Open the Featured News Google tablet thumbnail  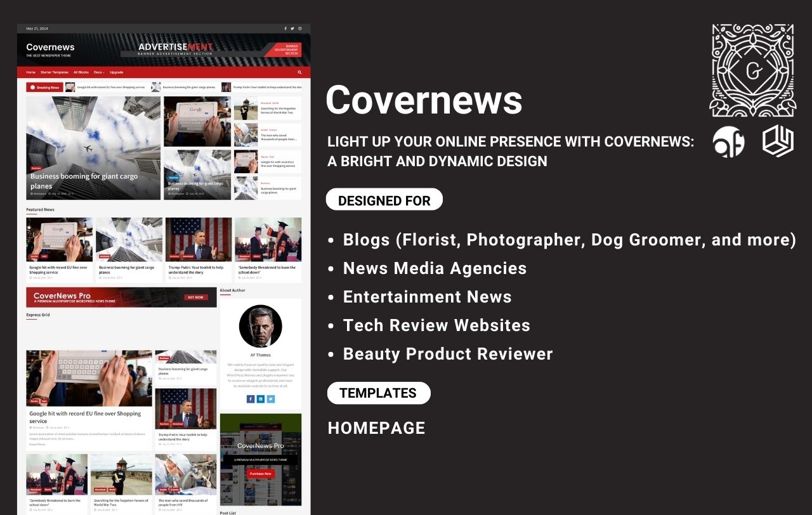pos(59,240)
